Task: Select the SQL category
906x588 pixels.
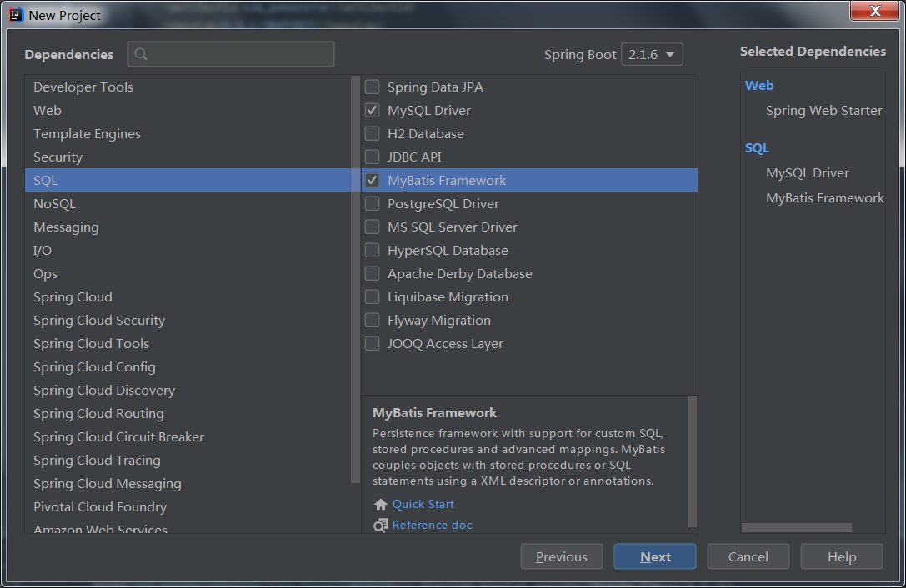Action: pos(188,180)
